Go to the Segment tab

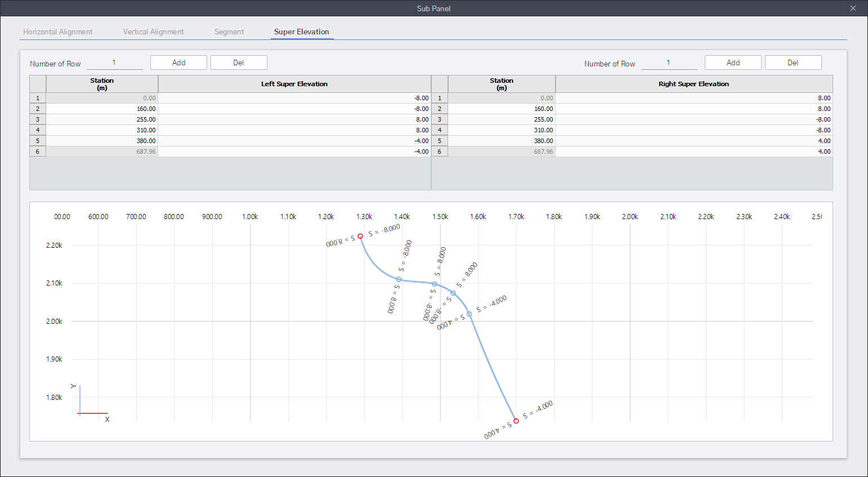(229, 32)
